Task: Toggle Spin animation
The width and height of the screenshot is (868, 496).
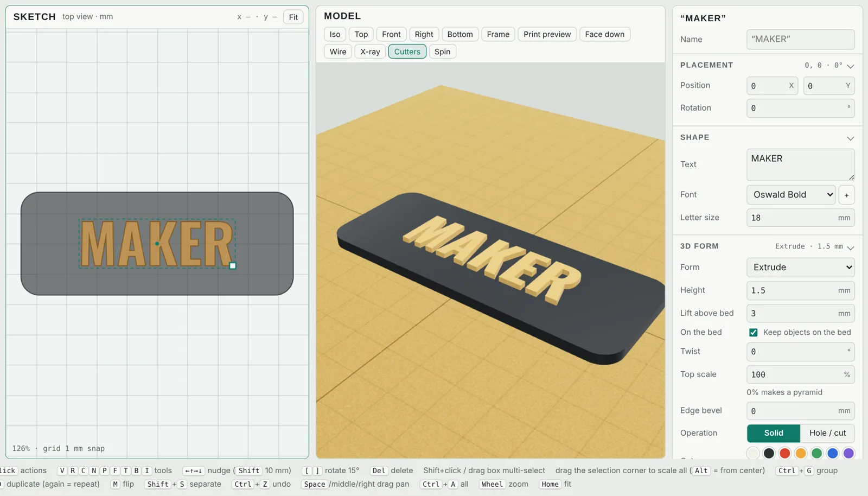Action: [x=442, y=52]
